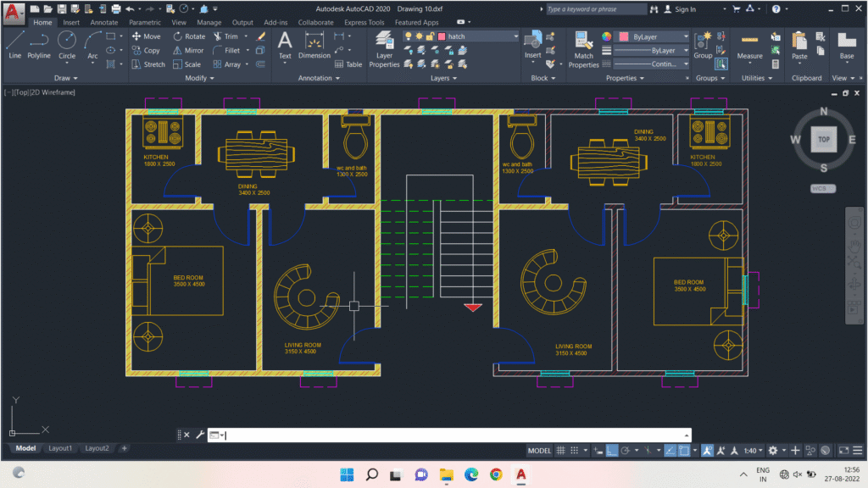Screen dimensions: 868x488
Task: Open the ByLayer color dropdown
Action: [686, 36]
